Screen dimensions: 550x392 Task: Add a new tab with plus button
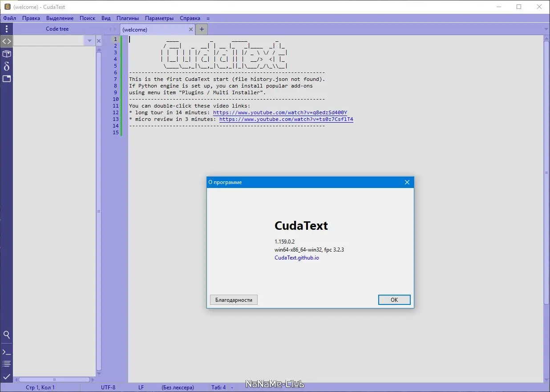(x=202, y=29)
